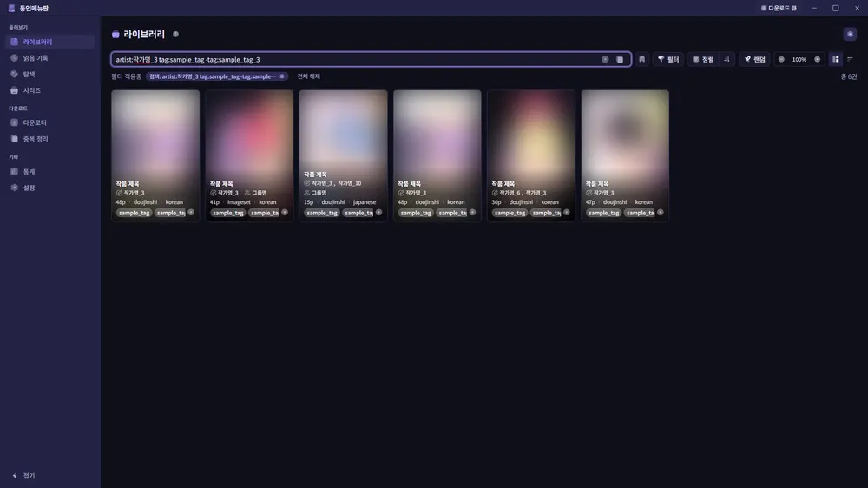Open the 정렬 sort dropdown
The height and width of the screenshot is (488, 868).
point(703,59)
